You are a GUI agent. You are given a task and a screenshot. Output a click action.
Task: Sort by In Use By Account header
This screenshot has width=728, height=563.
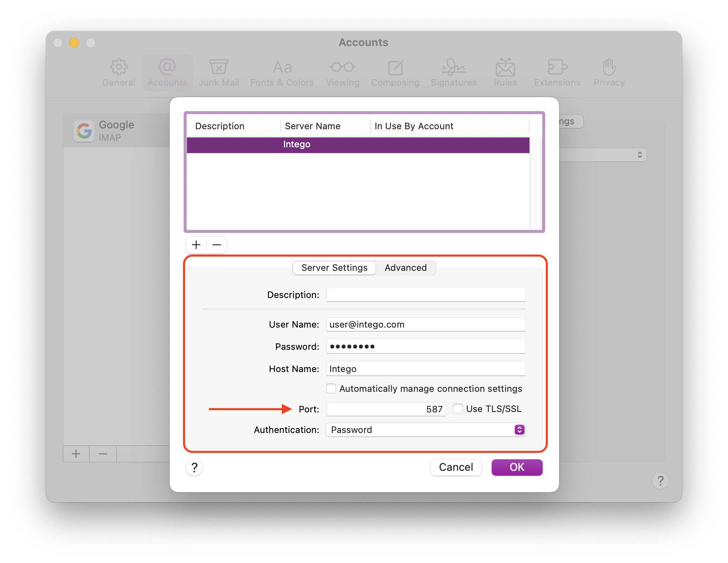point(450,126)
